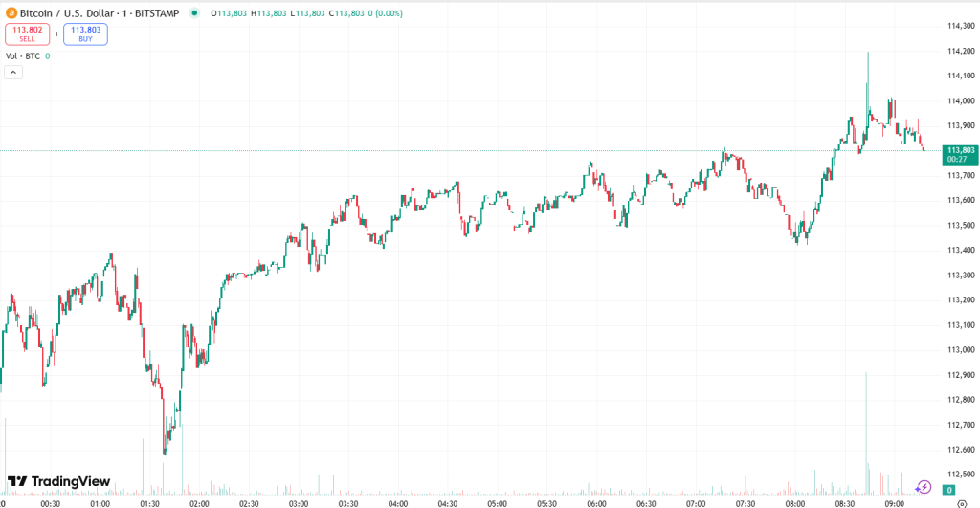
Task: Collapse the indicator legend with chevron arrow
Action: (x=12, y=72)
